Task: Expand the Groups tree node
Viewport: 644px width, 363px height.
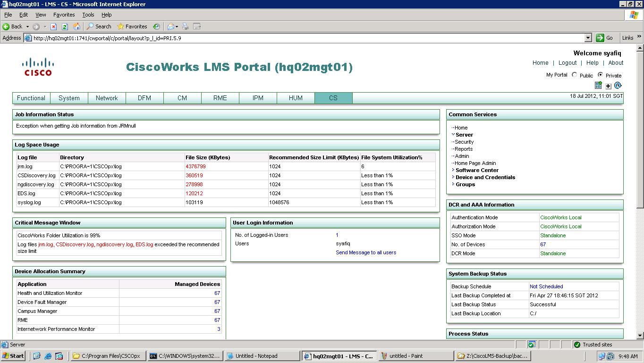Action: [x=453, y=184]
